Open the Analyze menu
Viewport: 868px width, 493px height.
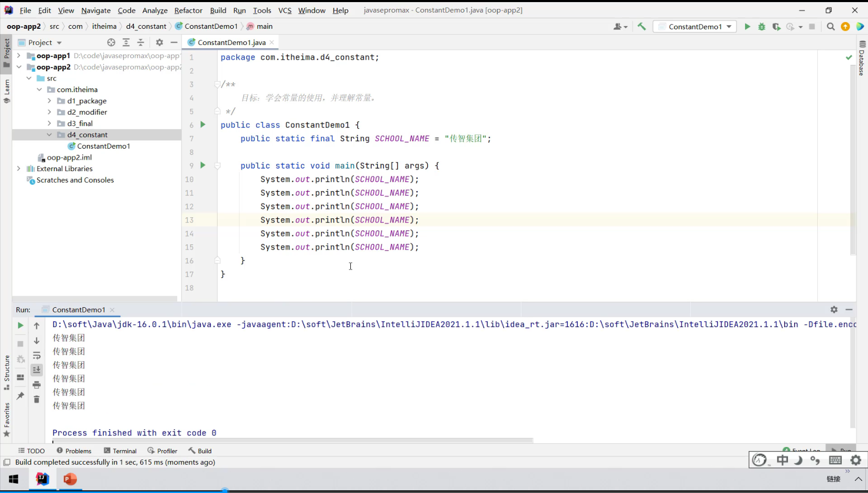[155, 10]
